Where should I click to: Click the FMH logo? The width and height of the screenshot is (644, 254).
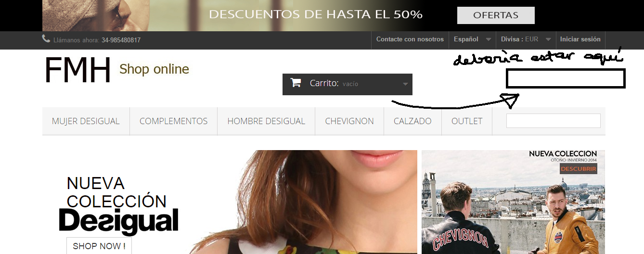coord(78,70)
